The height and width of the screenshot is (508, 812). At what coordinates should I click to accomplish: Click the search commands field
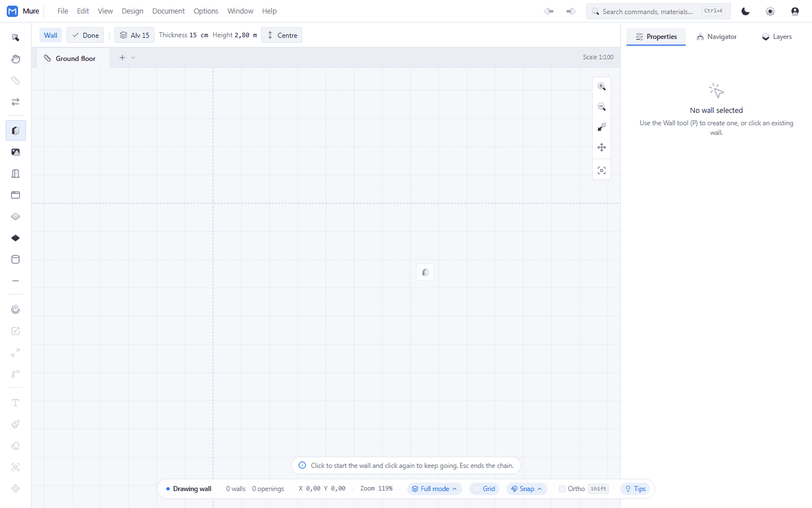pyautogui.click(x=658, y=11)
